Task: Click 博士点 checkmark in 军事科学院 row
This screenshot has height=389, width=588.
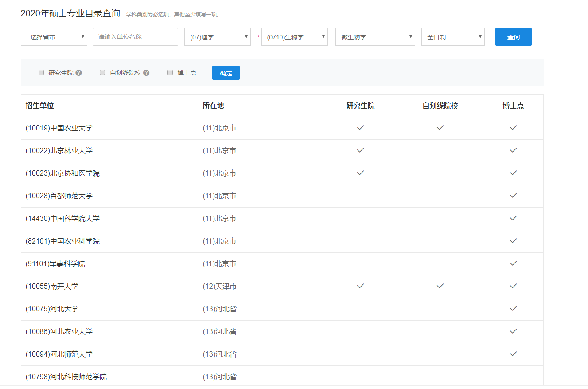Action: click(513, 263)
